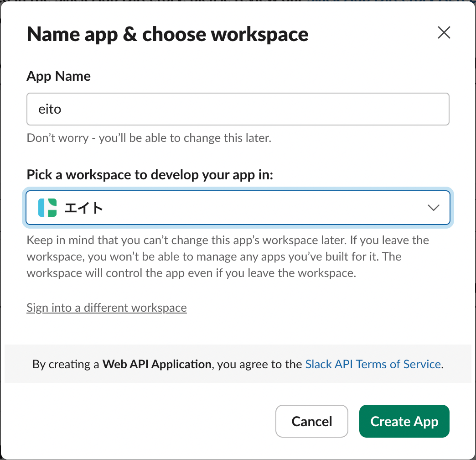The height and width of the screenshot is (460, 476).
Task: Click the 'Pick a workspace to develop your app in:' label
Action: click(x=150, y=175)
